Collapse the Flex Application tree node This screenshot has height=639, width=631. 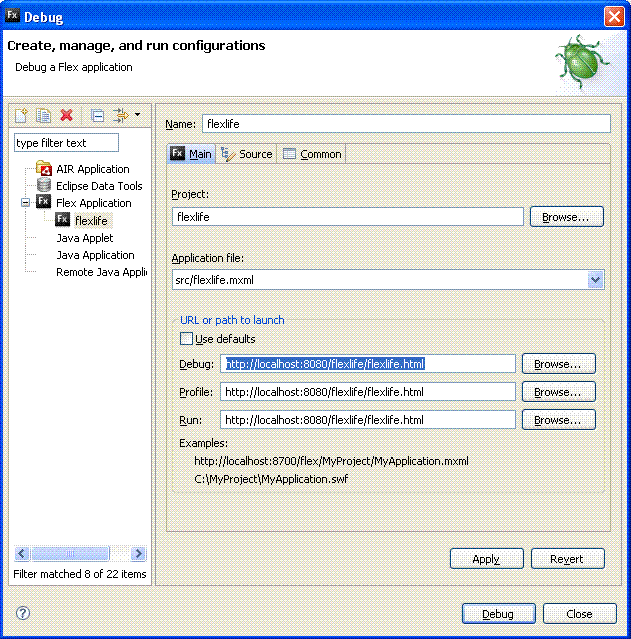pyautogui.click(x=25, y=203)
